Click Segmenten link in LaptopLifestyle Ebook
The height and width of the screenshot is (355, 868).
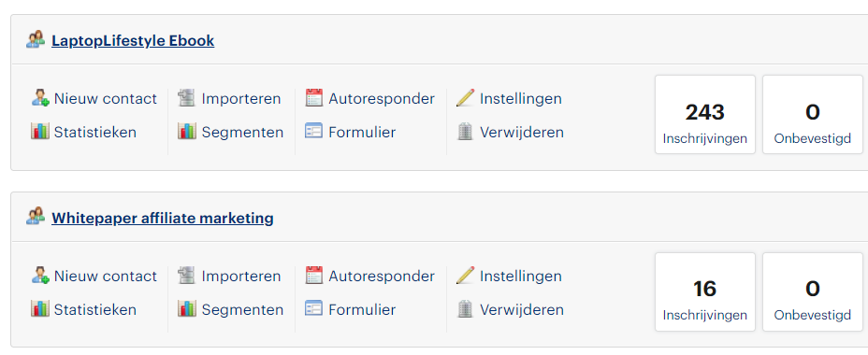click(242, 132)
